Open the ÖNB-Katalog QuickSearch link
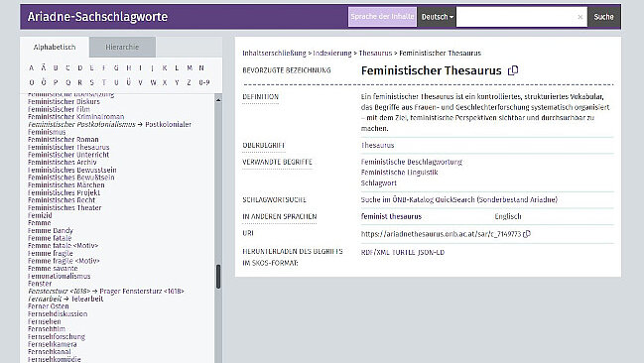The height and width of the screenshot is (363, 644). click(x=459, y=199)
